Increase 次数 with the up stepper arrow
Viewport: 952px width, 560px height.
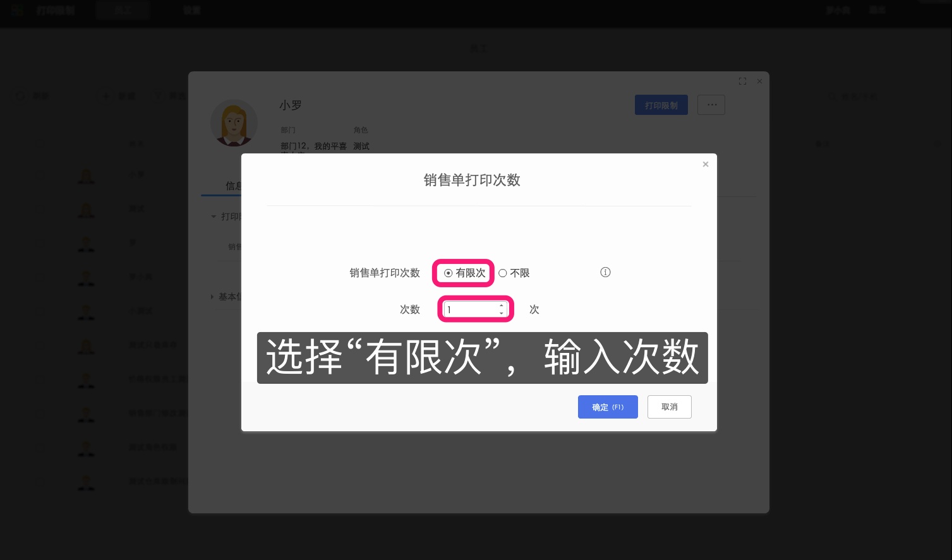pyautogui.click(x=502, y=306)
